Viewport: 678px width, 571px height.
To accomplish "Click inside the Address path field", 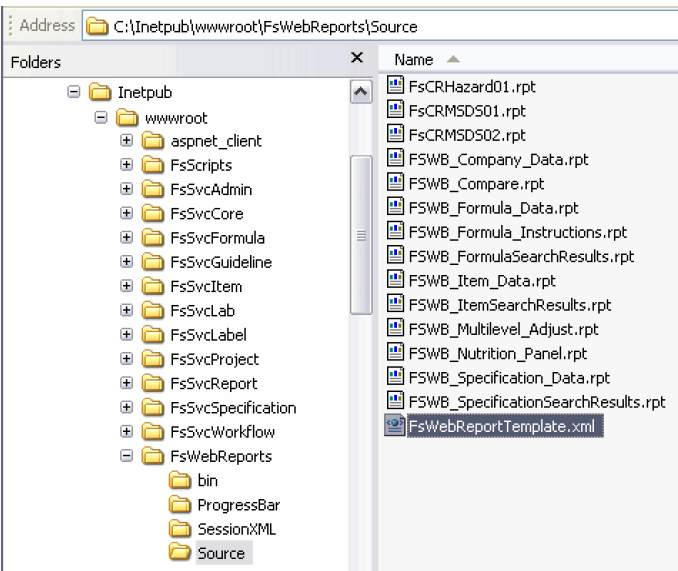I will [x=381, y=26].
